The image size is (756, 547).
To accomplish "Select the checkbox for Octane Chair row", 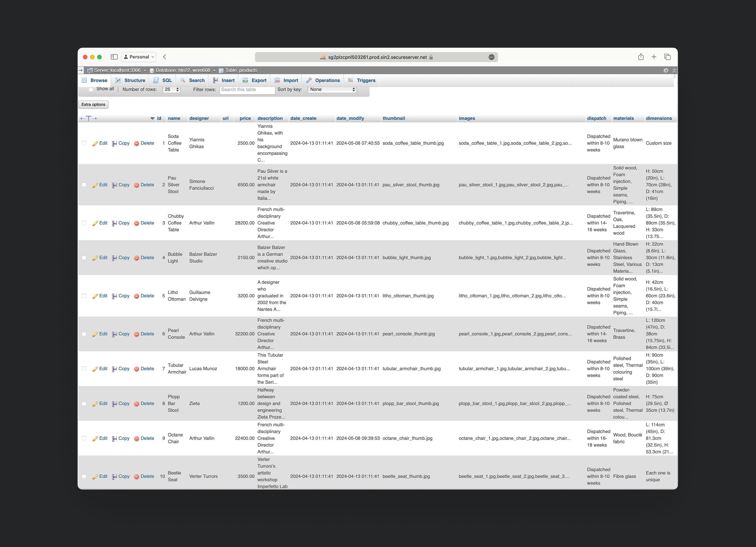I will pyautogui.click(x=84, y=438).
